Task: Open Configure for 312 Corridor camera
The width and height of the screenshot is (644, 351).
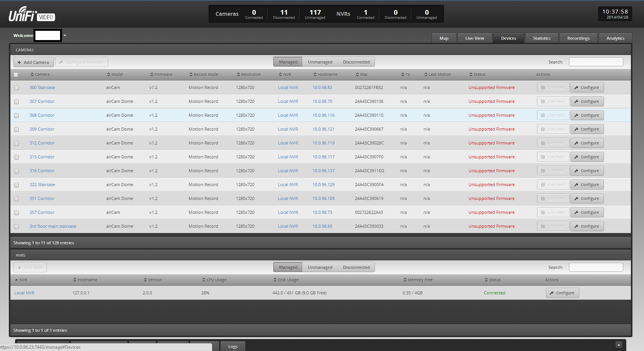Action: point(587,143)
